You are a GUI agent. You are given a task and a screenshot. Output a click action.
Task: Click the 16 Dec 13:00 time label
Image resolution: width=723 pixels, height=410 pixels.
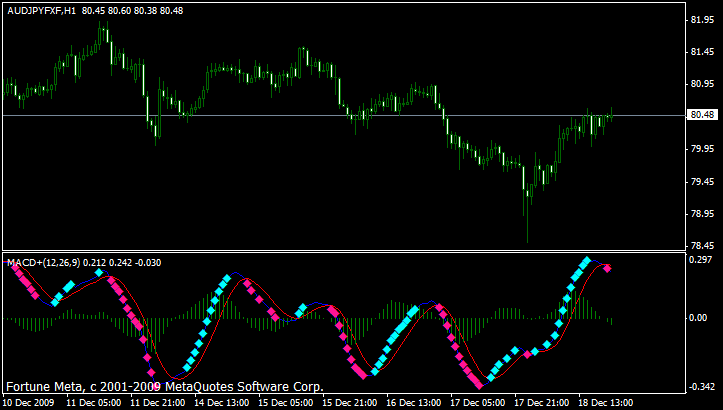(414, 403)
